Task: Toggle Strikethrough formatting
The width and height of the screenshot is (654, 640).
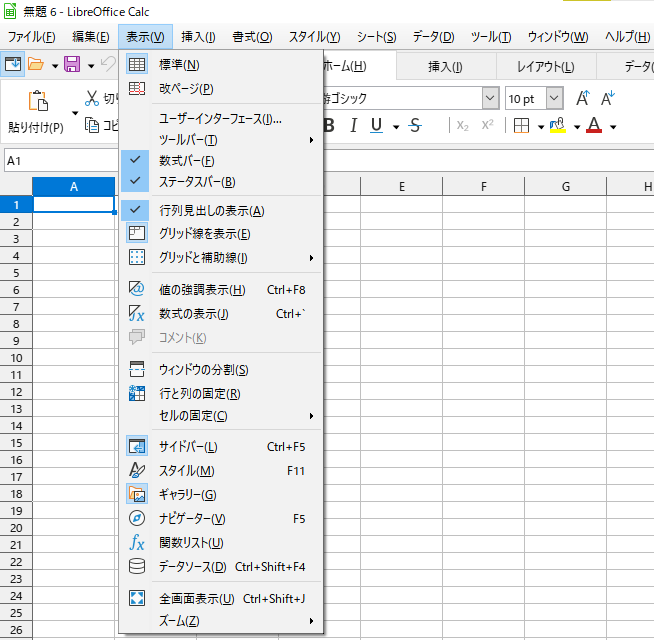Action: (415, 125)
